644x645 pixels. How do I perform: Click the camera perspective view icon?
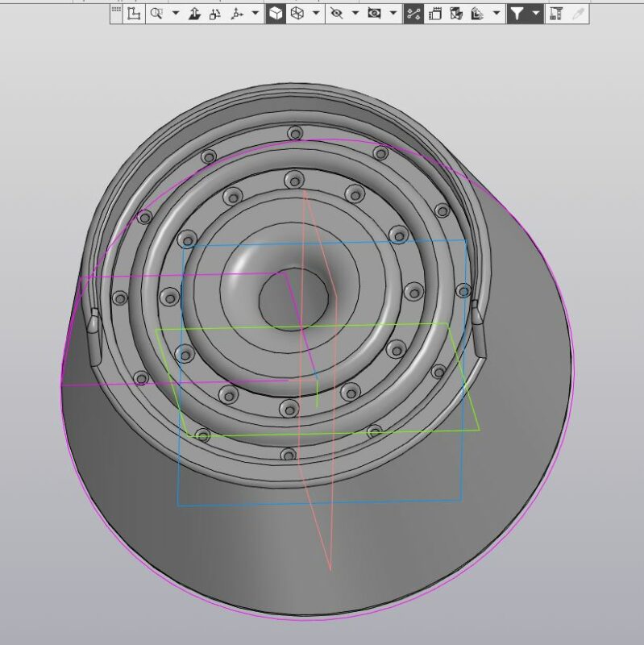[374, 14]
